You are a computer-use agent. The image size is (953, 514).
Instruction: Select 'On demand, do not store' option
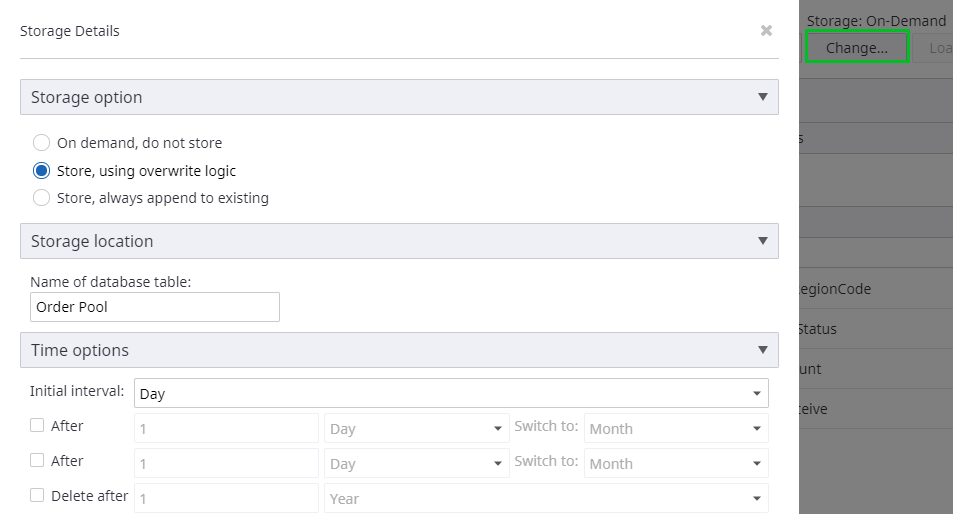pyautogui.click(x=41, y=143)
